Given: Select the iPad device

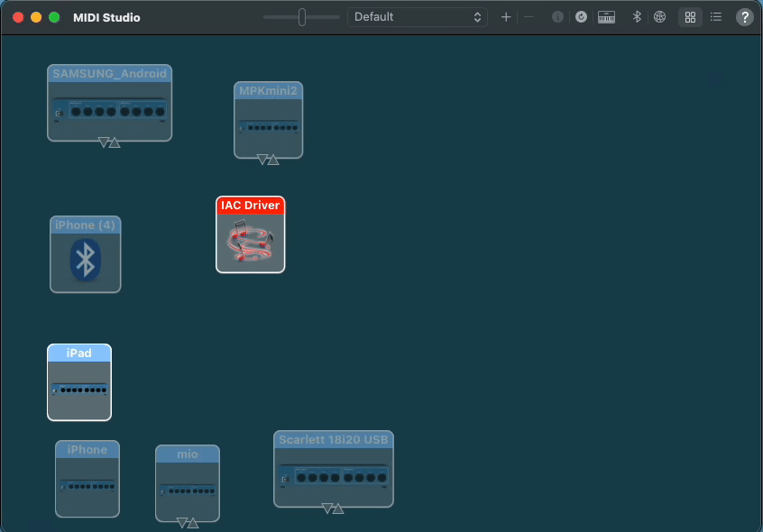Looking at the screenshot, I should click(79, 382).
